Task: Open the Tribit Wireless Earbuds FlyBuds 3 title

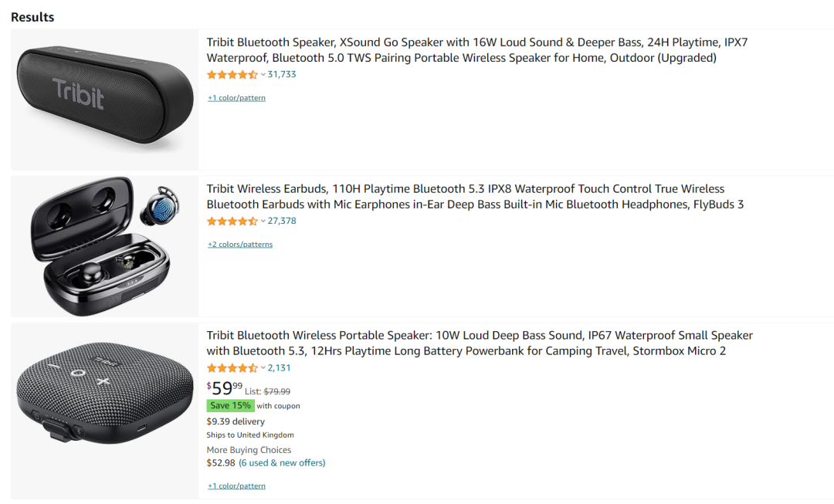Action: point(475,197)
